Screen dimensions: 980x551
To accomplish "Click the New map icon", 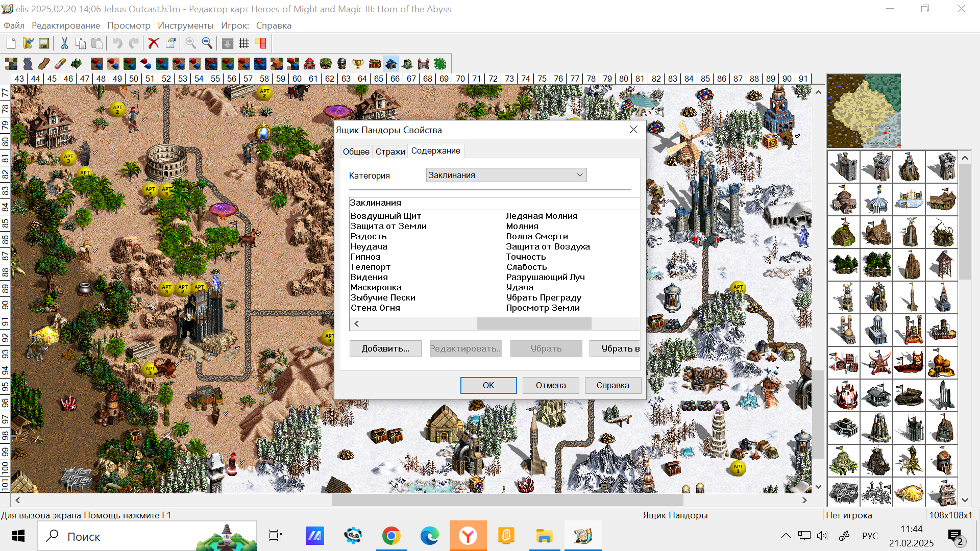I will (x=11, y=43).
